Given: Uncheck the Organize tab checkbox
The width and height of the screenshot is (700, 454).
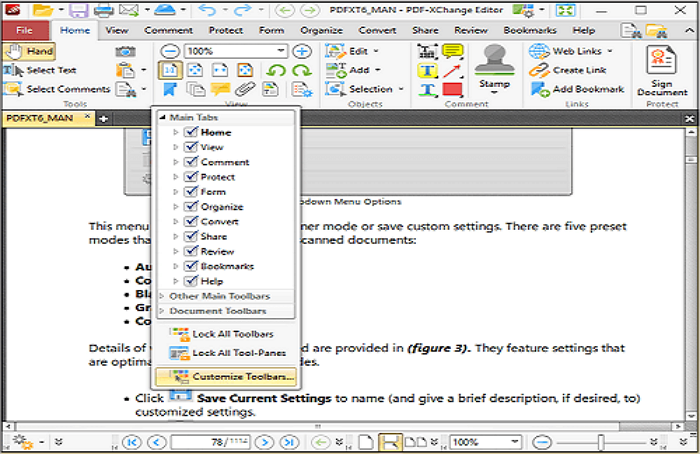Looking at the screenshot, I should [190, 207].
